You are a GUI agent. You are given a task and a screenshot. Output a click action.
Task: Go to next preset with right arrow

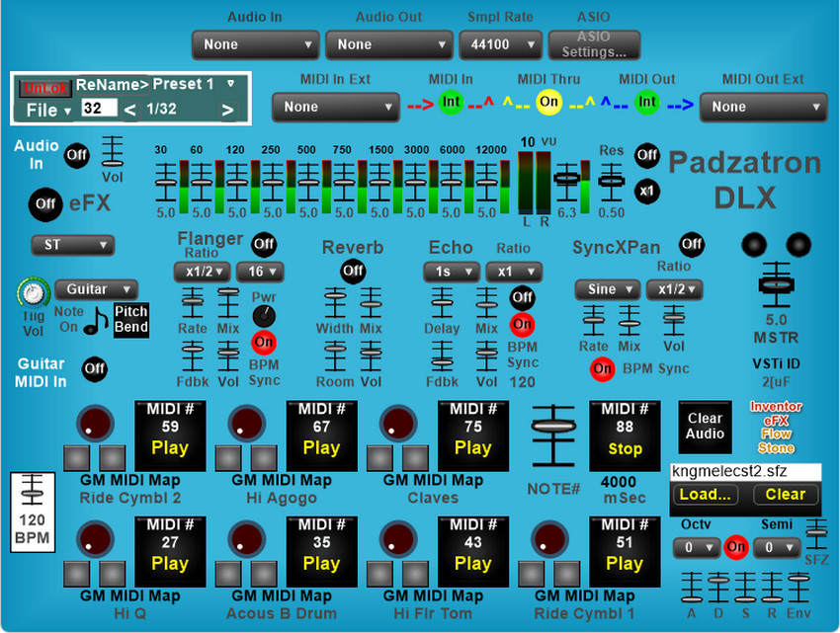[228, 110]
